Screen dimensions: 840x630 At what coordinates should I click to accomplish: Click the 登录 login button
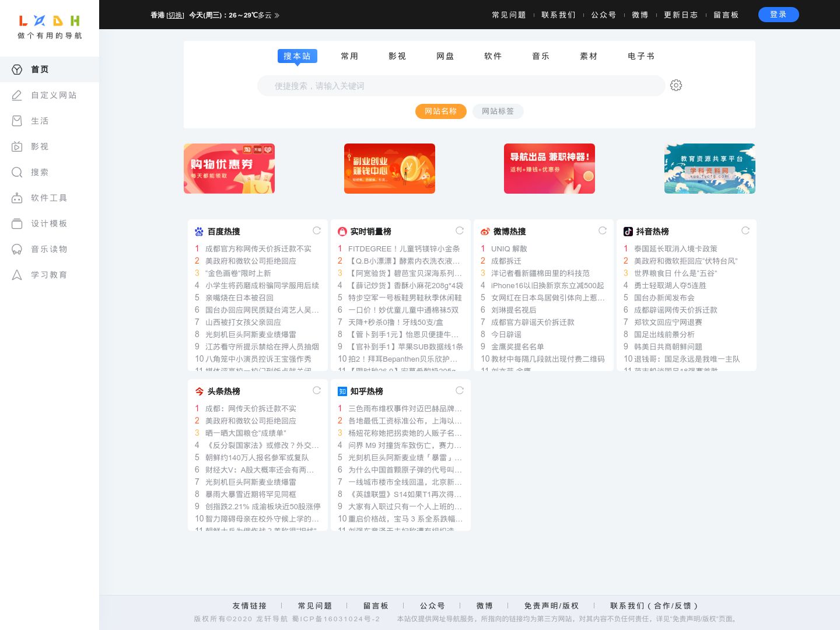779,15
